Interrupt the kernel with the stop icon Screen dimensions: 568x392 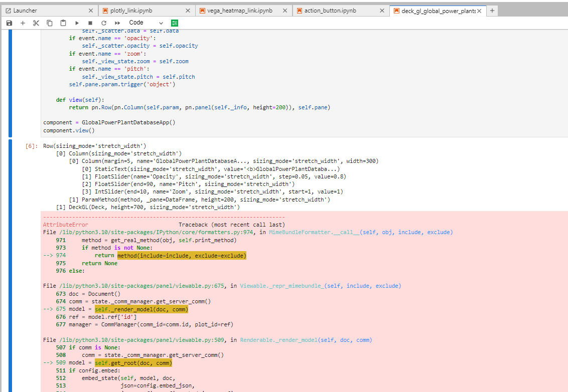(91, 23)
